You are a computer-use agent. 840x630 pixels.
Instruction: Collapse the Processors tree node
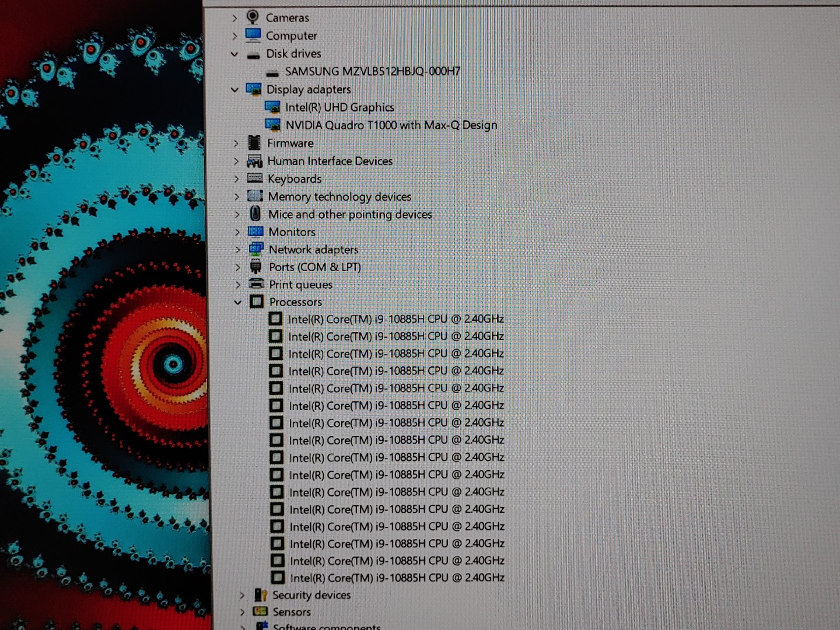coord(237,302)
